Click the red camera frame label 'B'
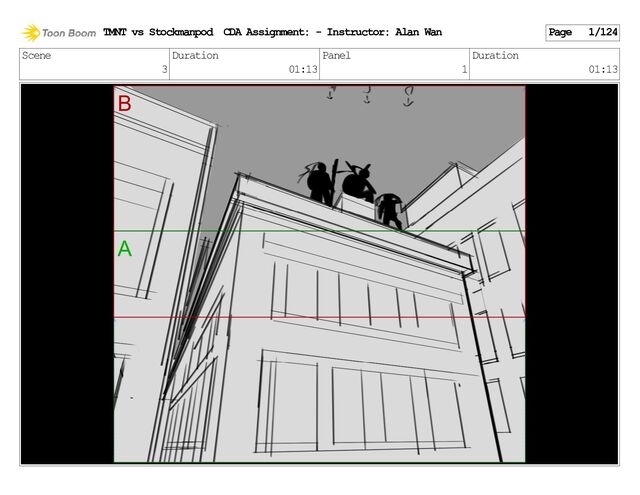Screen dimensions: 640x495 [x=124, y=104]
